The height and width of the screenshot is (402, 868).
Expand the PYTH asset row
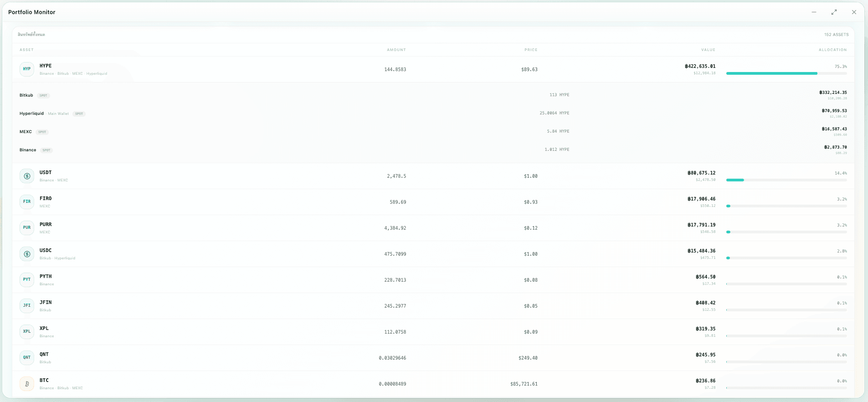tap(433, 280)
